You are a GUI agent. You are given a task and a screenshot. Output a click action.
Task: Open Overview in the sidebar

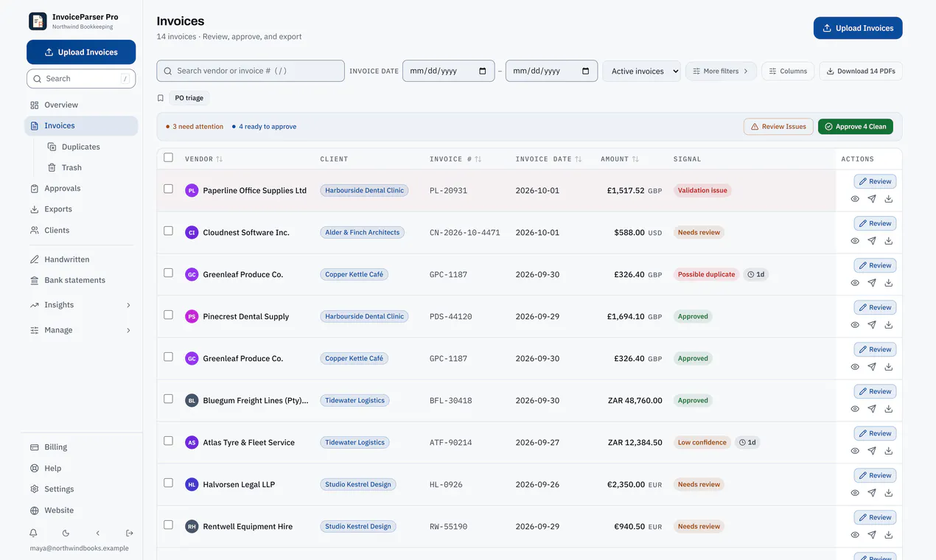pos(81,105)
